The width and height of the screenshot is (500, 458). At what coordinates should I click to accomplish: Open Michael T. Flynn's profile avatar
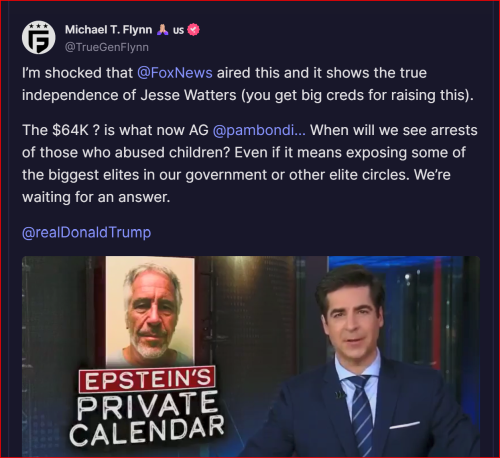pyautogui.click(x=38, y=38)
